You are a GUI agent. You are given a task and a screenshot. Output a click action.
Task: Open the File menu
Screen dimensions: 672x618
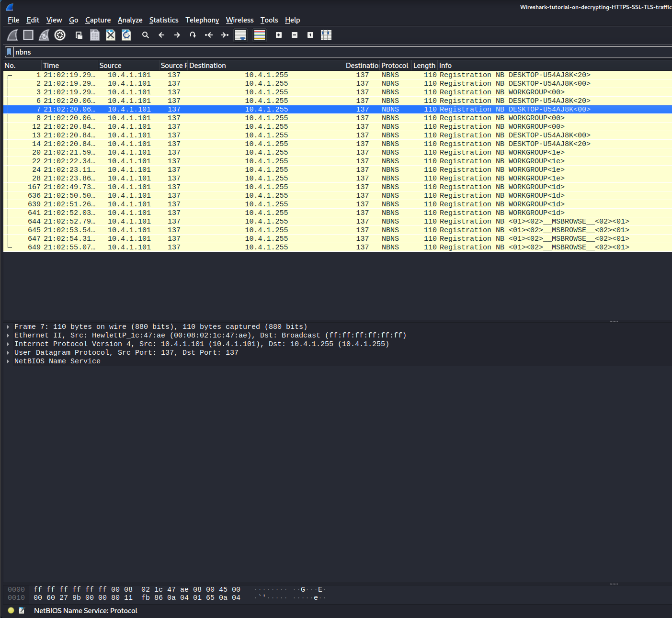pos(13,20)
